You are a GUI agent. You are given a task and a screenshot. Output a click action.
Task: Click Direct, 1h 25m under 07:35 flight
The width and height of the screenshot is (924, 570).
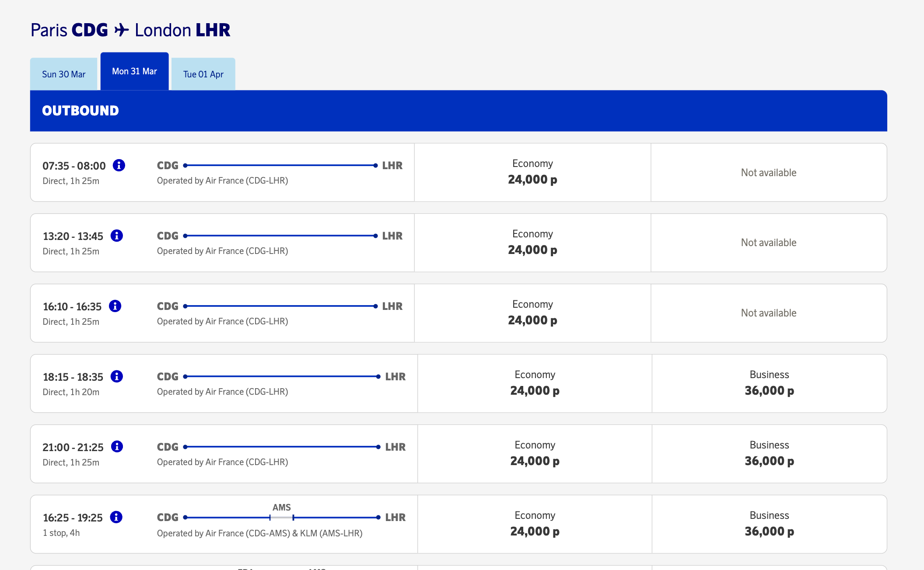[x=71, y=181]
